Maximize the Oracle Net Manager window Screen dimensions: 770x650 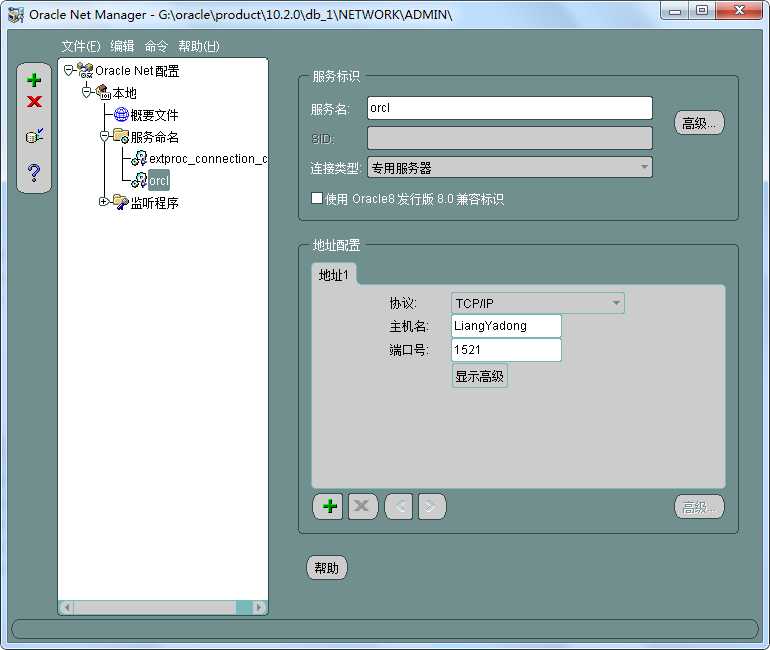(702, 11)
